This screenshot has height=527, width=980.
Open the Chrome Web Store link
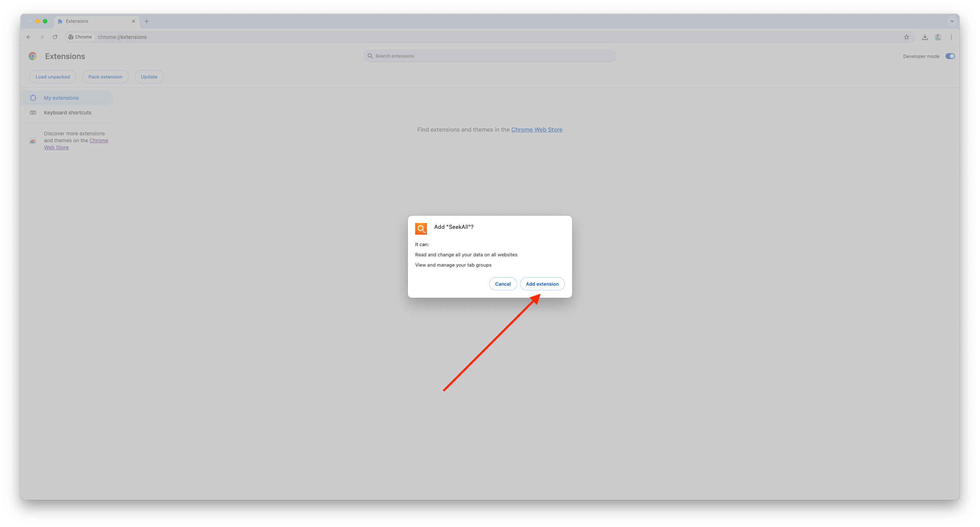pos(537,129)
